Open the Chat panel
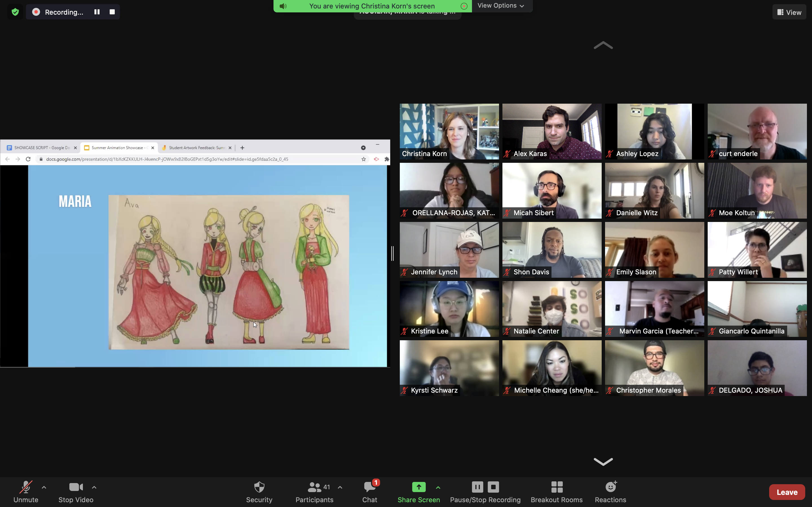Image resolution: width=812 pixels, height=507 pixels. [369, 492]
